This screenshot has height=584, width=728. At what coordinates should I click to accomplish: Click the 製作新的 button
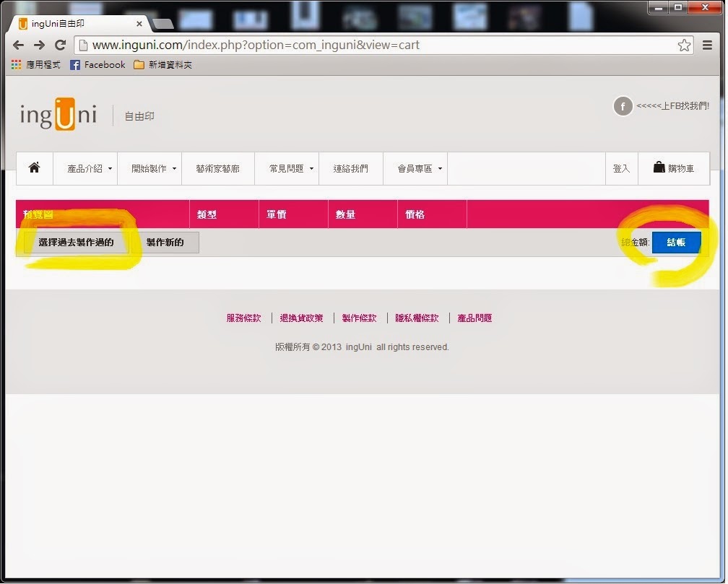165,243
